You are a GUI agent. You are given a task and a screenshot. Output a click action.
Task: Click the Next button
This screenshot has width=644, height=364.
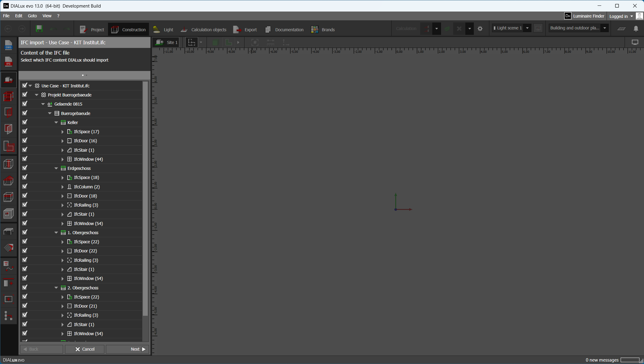[127, 349]
